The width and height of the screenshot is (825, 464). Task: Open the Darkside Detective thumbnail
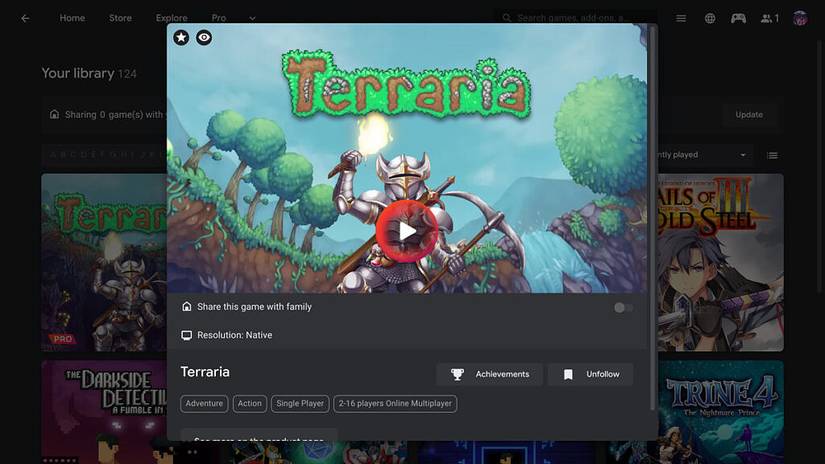pos(104,411)
